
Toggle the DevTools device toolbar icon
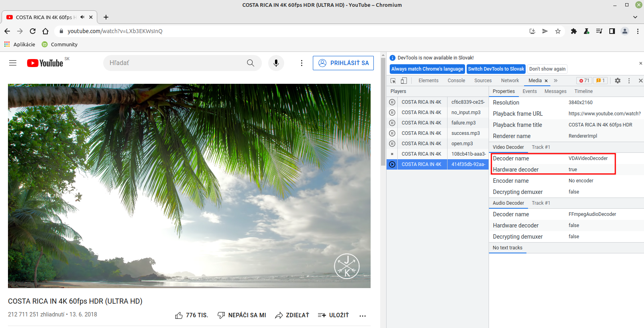(404, 81)
